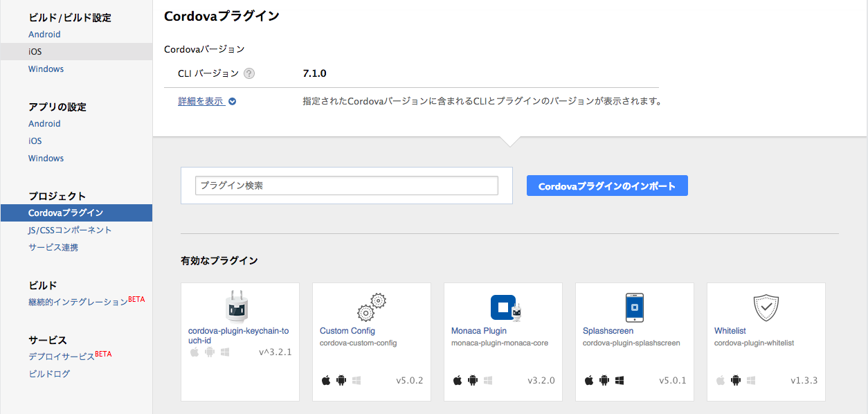Screen dimensions: 868x414
Task: Click the Apple icon on the keychain-touch-id card
Action: 195,352
